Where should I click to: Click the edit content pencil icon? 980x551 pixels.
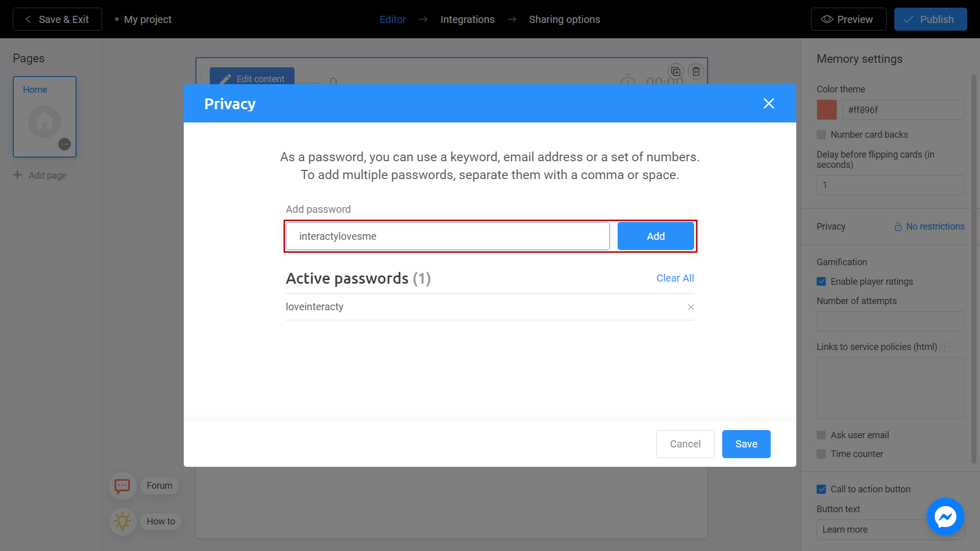point(226,79)
